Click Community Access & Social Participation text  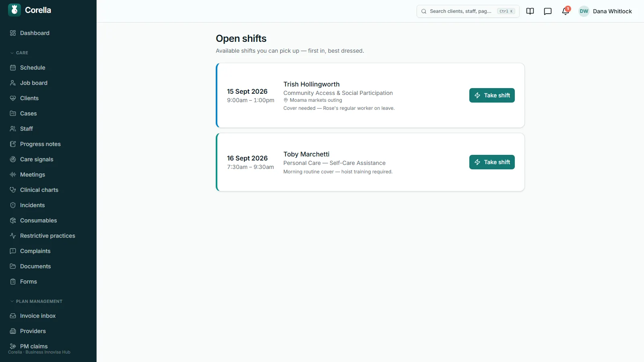point(338,93)
